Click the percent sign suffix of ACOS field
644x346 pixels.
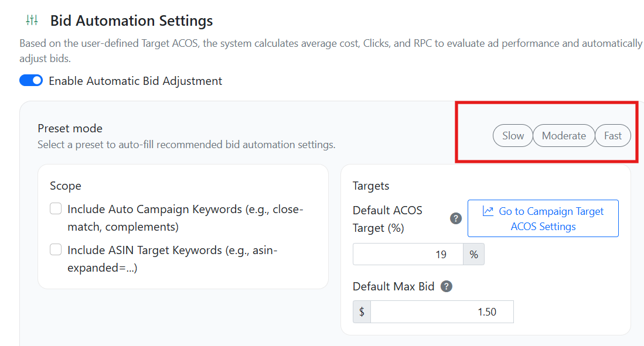pyautogui.click(x=473, y=255)
